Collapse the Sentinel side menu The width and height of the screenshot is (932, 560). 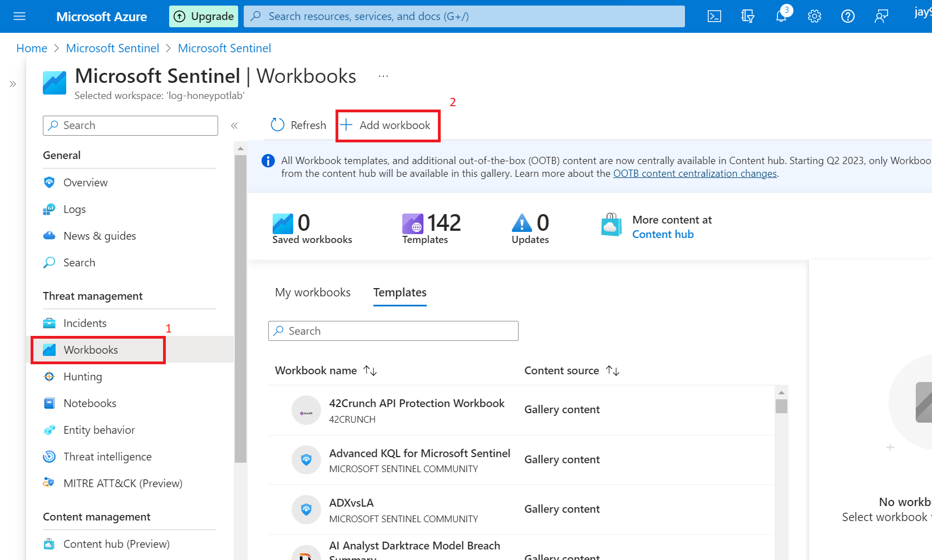tap(234, 126)
